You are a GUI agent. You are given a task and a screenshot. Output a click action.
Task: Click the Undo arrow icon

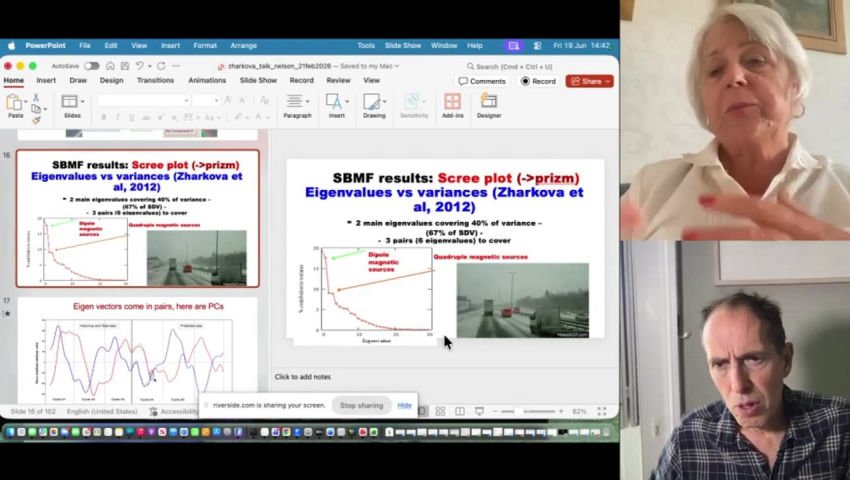(140, 66)
